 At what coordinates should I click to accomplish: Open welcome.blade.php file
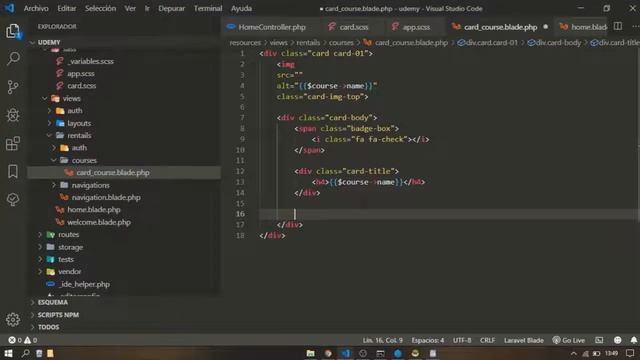[x=99, y=222]
